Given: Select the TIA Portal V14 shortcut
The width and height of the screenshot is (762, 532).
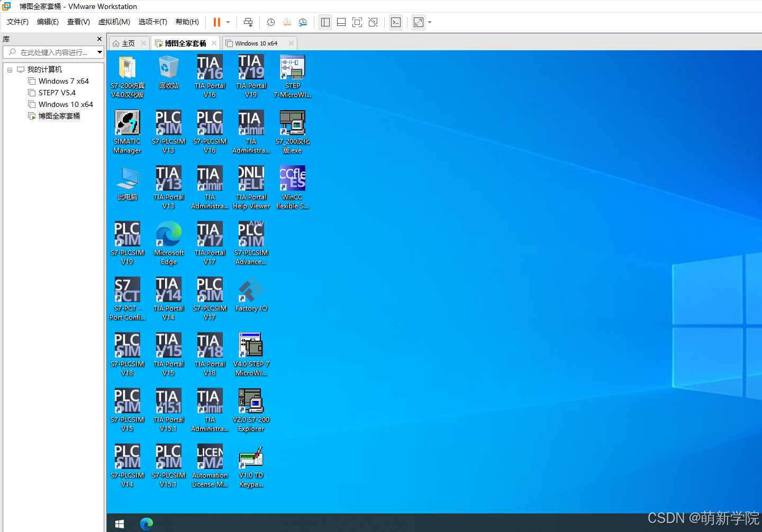Looking at the screenshot, I should tap(168, 299).
